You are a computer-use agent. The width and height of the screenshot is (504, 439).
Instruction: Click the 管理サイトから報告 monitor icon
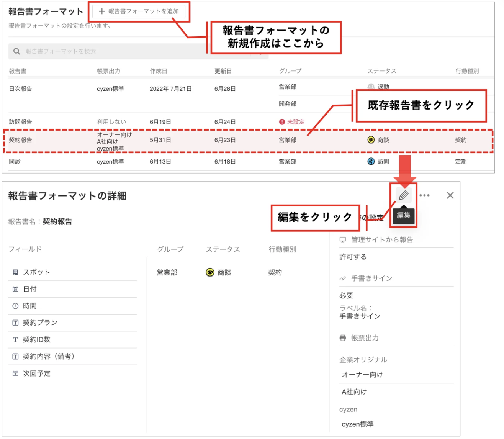(x=343, y=240)
